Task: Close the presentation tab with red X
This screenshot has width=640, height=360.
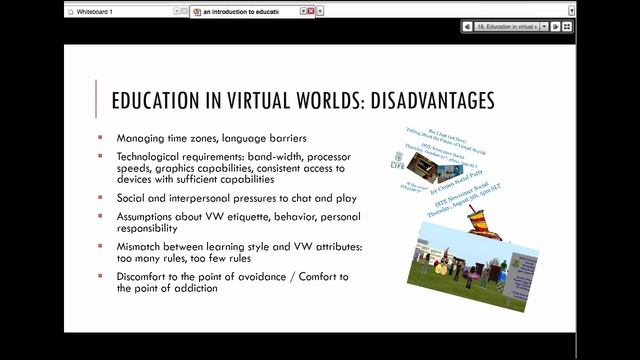Action: pos(311,11)
